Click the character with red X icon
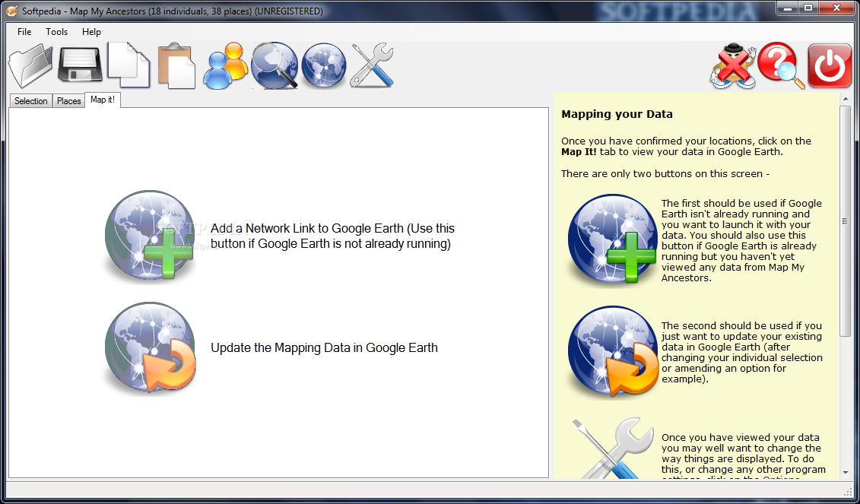 (733, 66)
